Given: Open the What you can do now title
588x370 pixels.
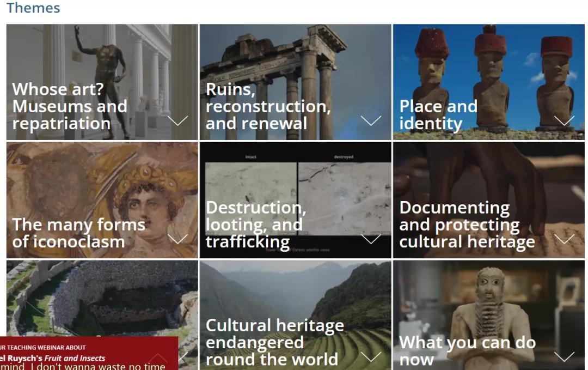Looking at the screenshot, I should (x=467, y=351).
